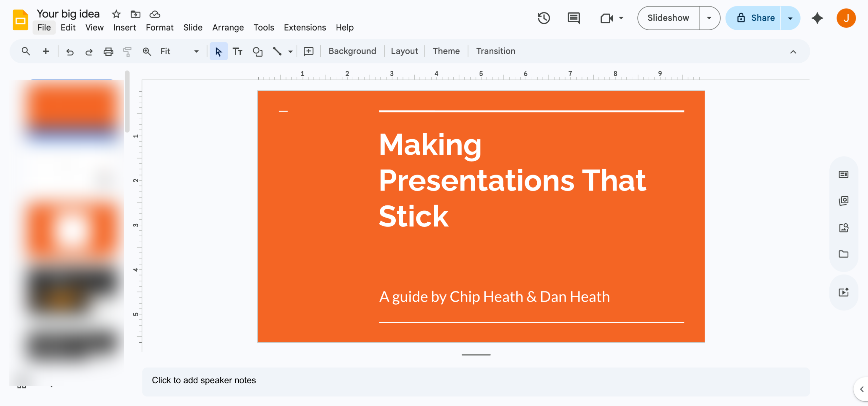
Task: Select the text box tool
Action: coord(237,52)
